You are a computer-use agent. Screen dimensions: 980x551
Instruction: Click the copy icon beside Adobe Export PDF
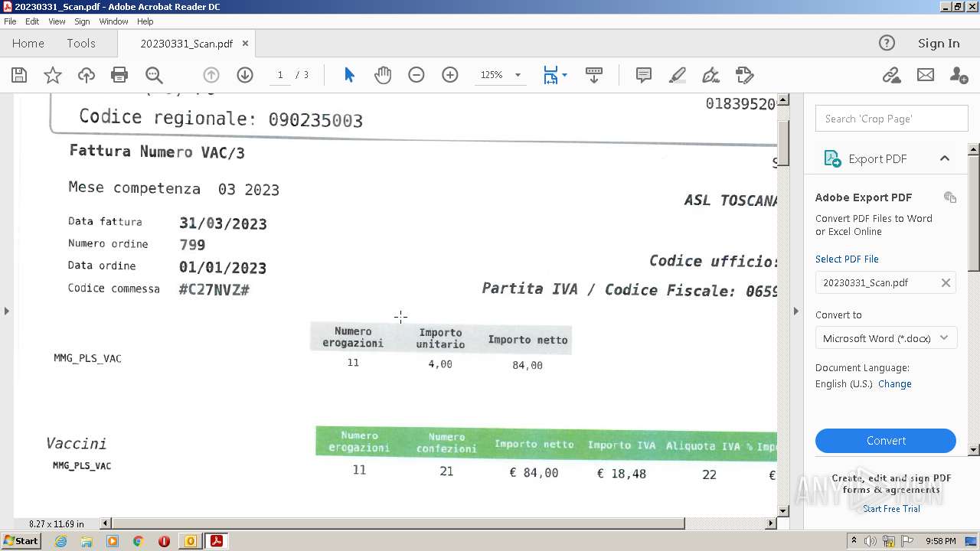coord(950,197)
